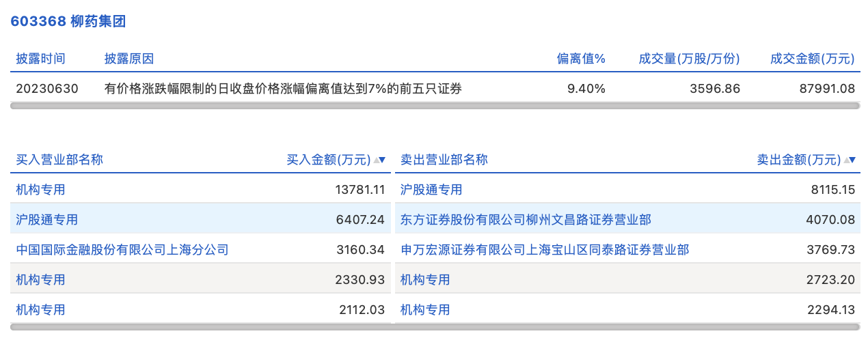Click the 卖出营业部名称 column header
The height and width of the screenshot is (340, 868).
coord(444,160)
